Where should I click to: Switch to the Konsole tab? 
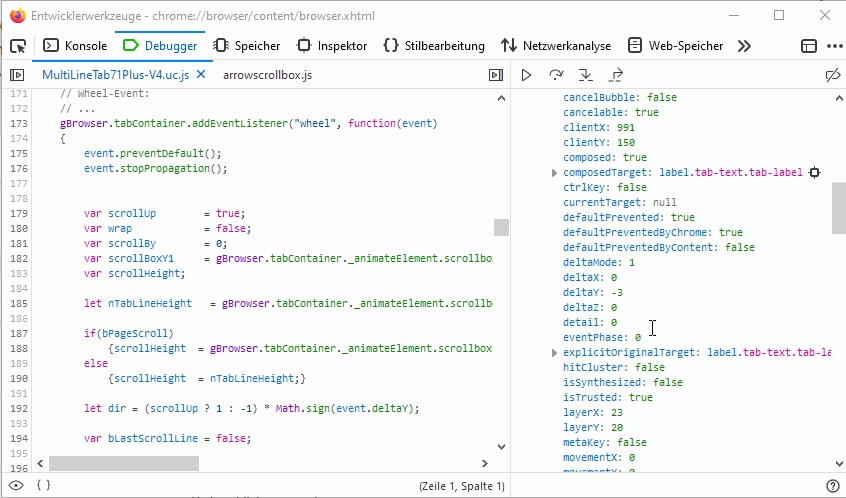tap(75, 46)
